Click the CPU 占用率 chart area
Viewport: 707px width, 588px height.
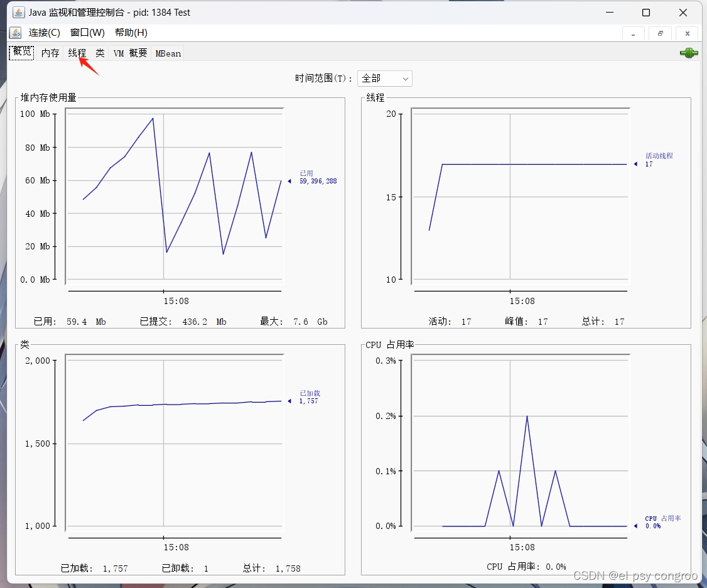[x=521, y=442]
